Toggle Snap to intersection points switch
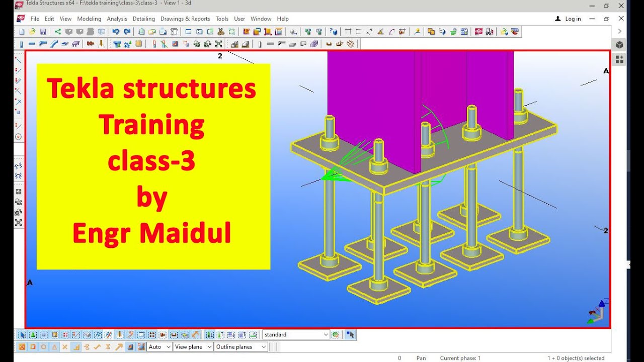Viewport: 644px width, 362px height. tap(64, 346)
